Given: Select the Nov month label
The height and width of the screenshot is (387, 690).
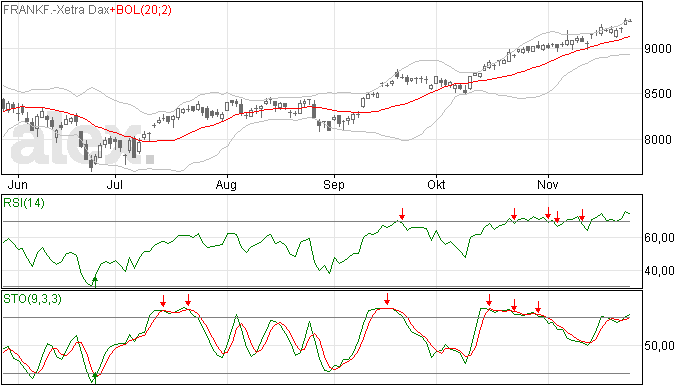Looking at the screenshot, I should pos(548,184).
